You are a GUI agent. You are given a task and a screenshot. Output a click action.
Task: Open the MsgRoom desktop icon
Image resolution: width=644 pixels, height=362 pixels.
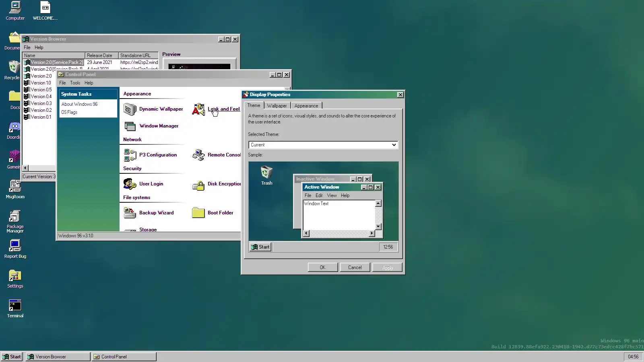(15, 189)
